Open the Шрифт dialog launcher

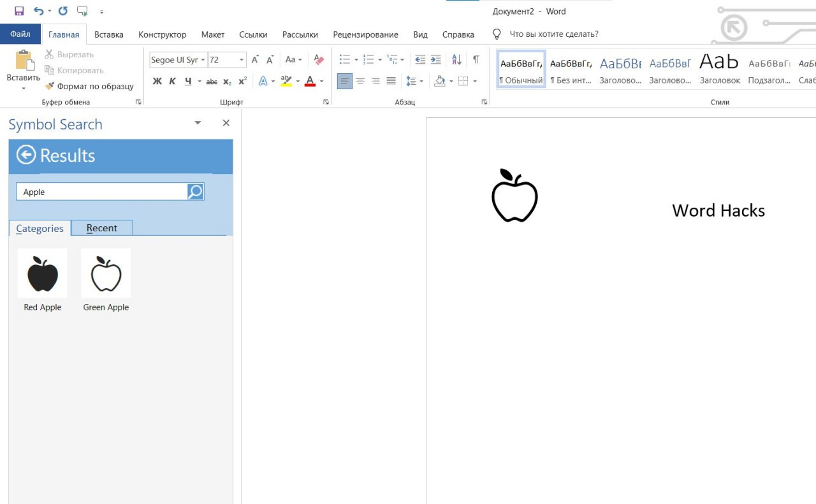point(326,102)
